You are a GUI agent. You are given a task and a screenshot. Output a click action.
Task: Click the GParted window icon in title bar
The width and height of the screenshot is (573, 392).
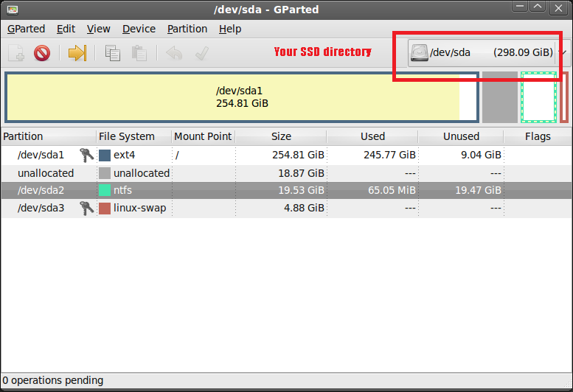click(13, 10)
